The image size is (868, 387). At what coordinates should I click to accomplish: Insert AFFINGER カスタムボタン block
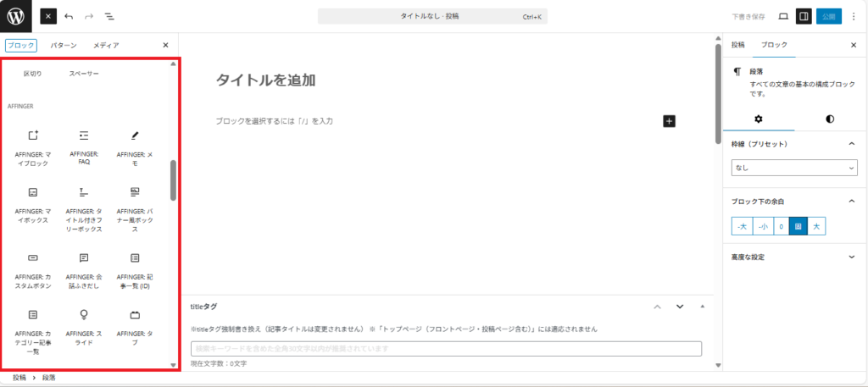[x=33, y=257]
